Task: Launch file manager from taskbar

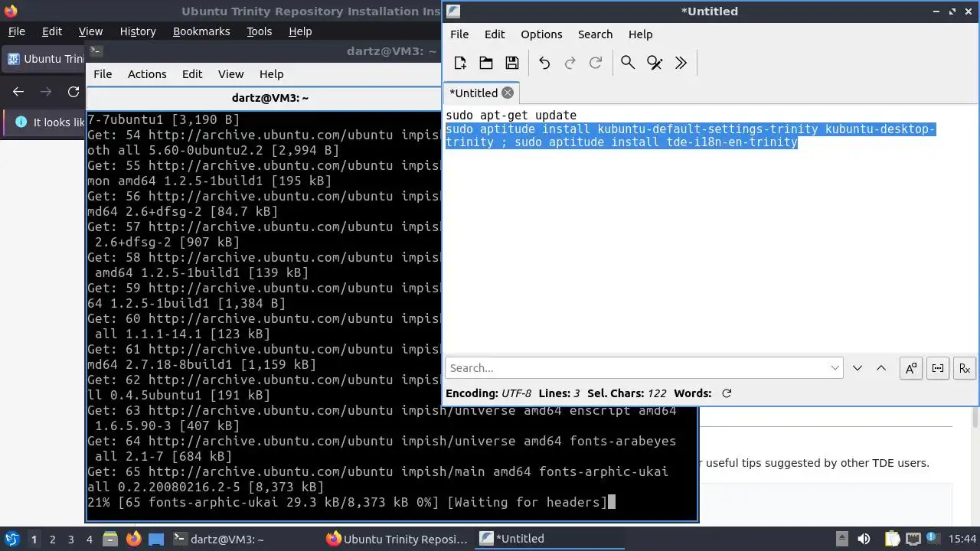Action: 109,539
